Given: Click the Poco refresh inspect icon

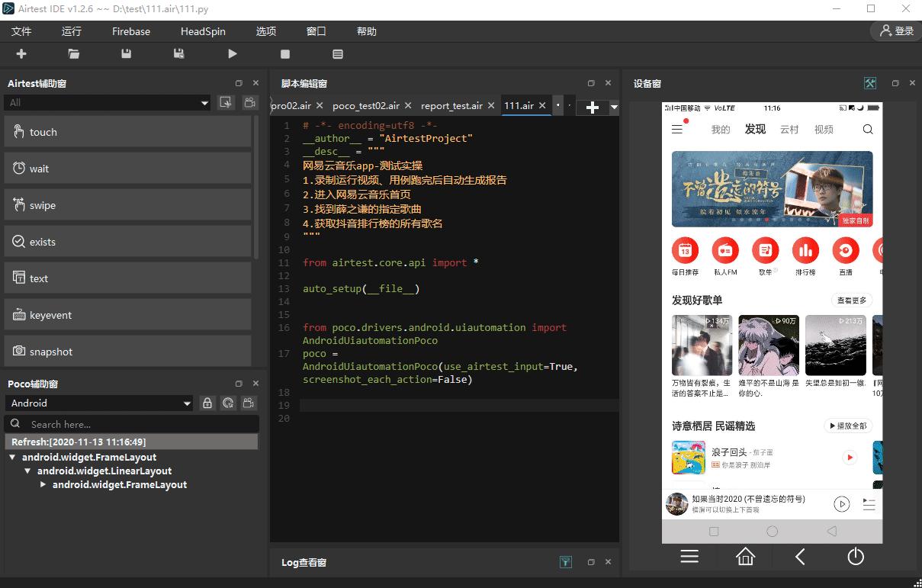Looking at the screenshot, I should click(227, 403).
